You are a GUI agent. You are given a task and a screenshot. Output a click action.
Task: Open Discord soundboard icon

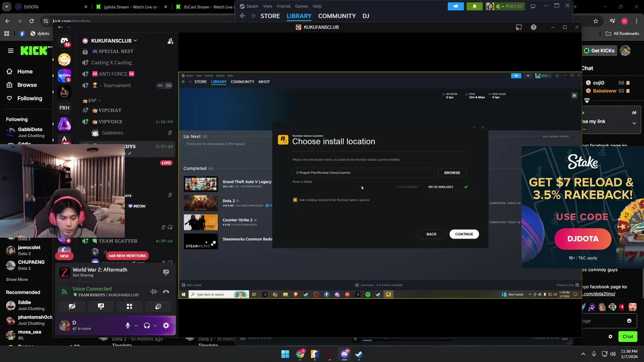click(158, 306)
